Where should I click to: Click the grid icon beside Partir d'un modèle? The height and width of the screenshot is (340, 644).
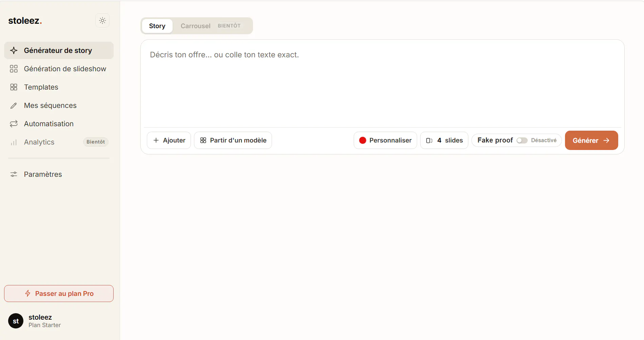[x=203, y=140]
